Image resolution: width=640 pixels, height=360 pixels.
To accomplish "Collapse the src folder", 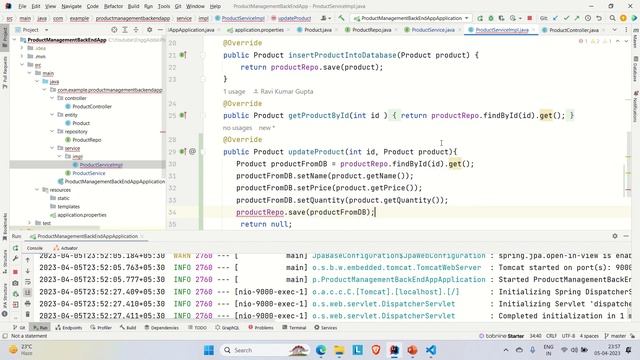I will pos(22,65).
